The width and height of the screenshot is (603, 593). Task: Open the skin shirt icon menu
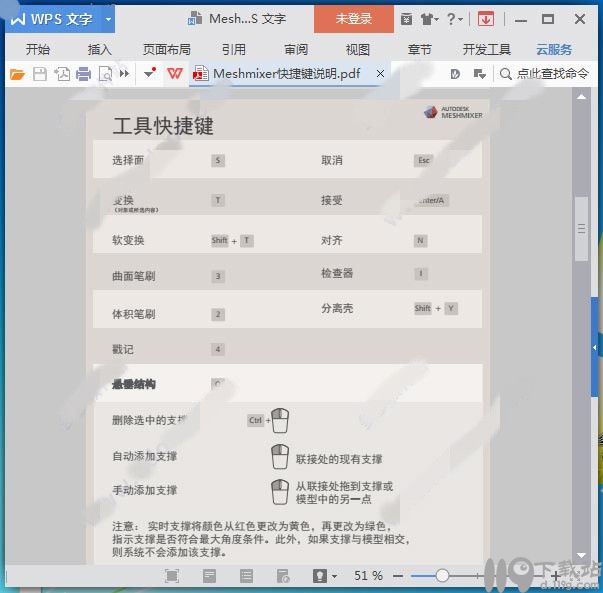click(429, 19)
